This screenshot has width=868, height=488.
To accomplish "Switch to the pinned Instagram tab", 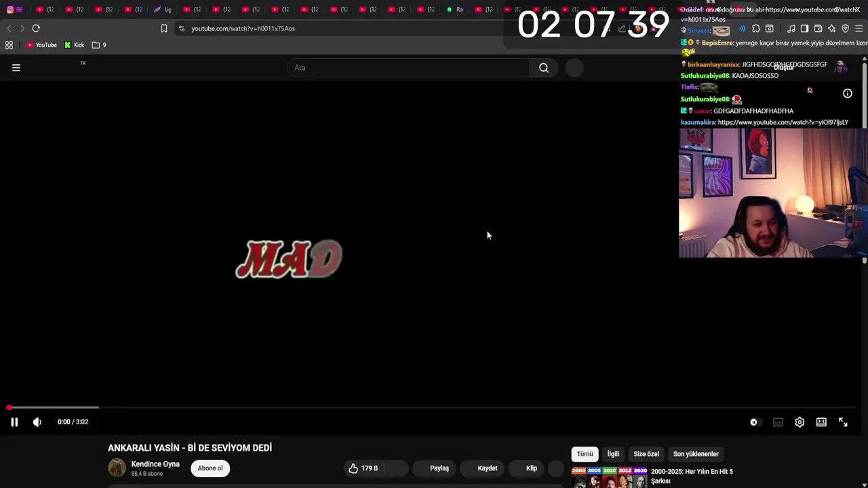I will [x=10, y=9].
